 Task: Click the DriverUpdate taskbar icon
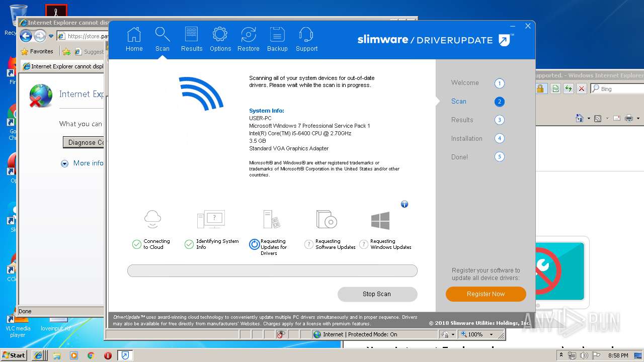pyautogui.click(x=125, y=355)
